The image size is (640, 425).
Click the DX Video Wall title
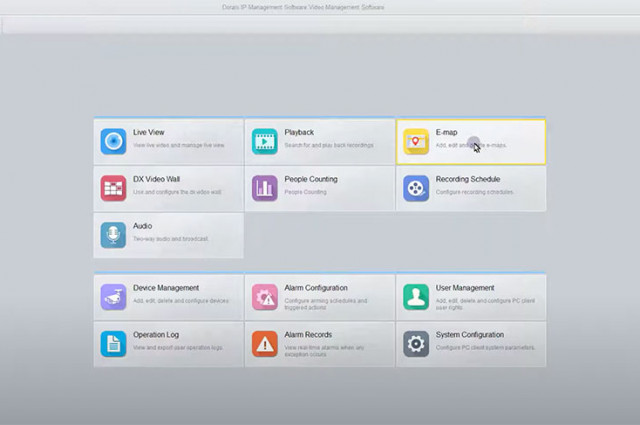[x=156, y=179]
